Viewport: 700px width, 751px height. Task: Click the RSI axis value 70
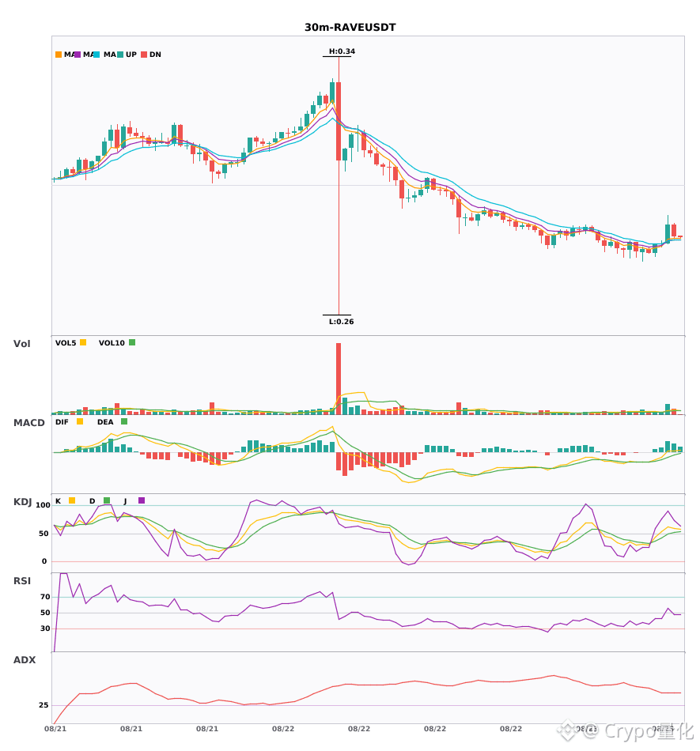(45, 597)
